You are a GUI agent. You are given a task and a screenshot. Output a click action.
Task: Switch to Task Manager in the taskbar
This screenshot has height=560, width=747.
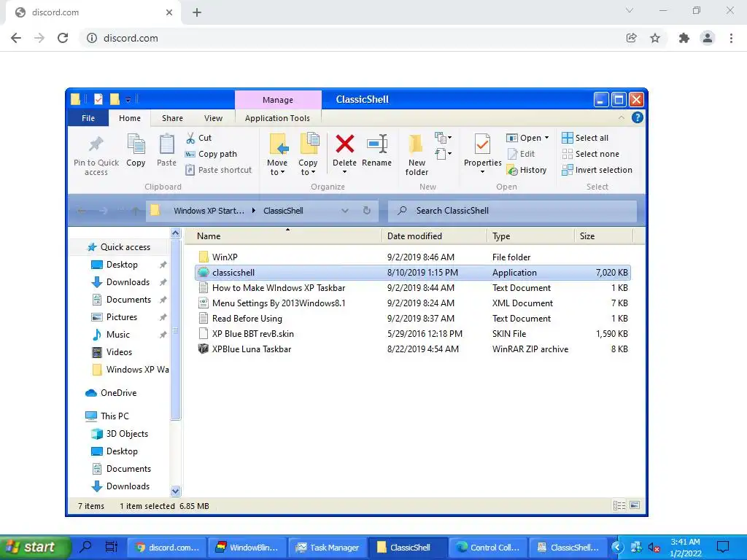click(328, 548)
